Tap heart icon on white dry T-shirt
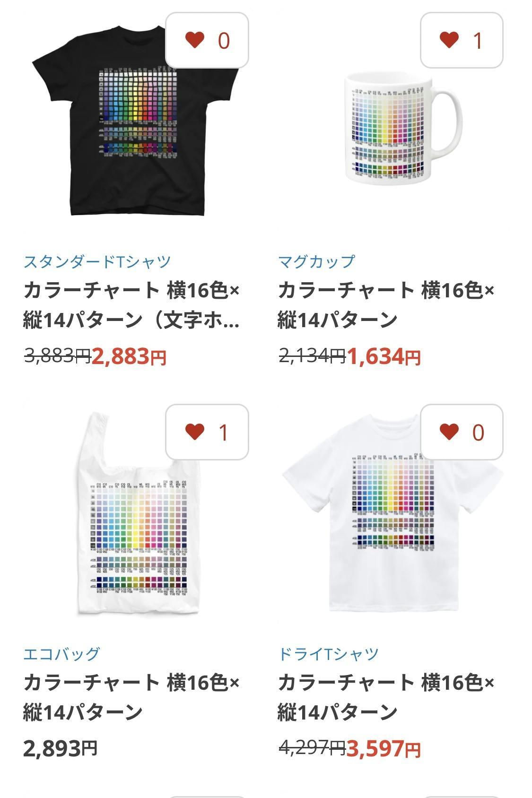 click(462, 432)
